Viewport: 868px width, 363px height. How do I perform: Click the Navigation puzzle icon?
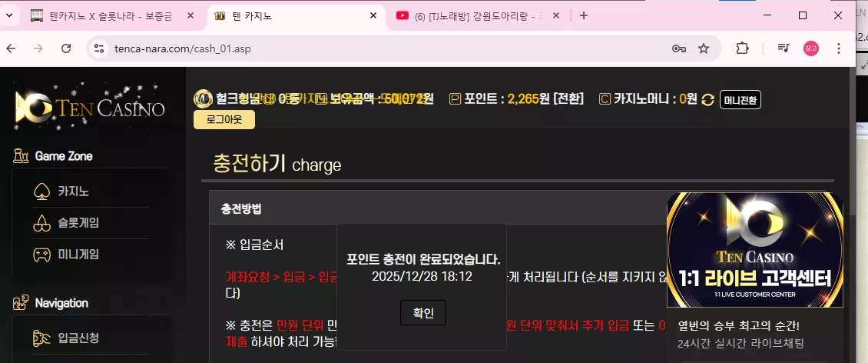[x=21, y=303]
